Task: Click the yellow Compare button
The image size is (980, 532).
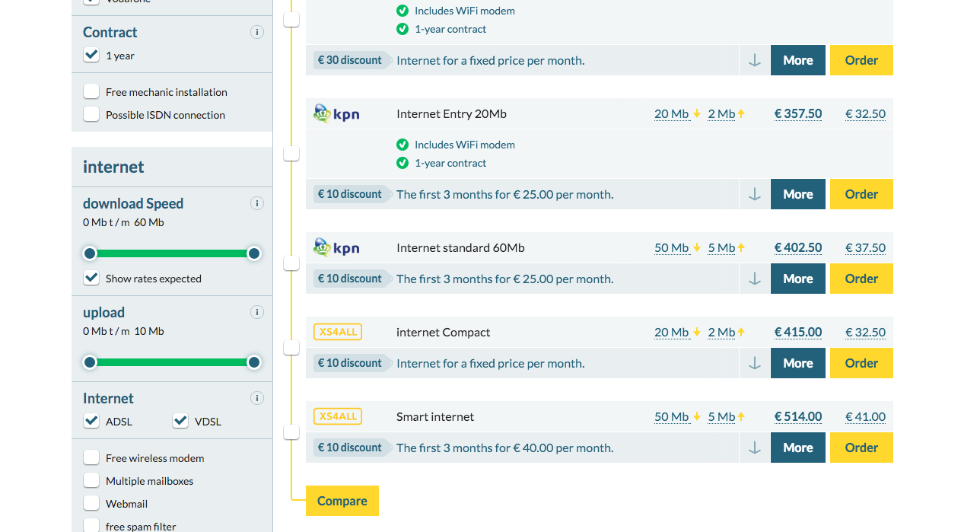Action: pyautogui.click(x=342, y=501)
